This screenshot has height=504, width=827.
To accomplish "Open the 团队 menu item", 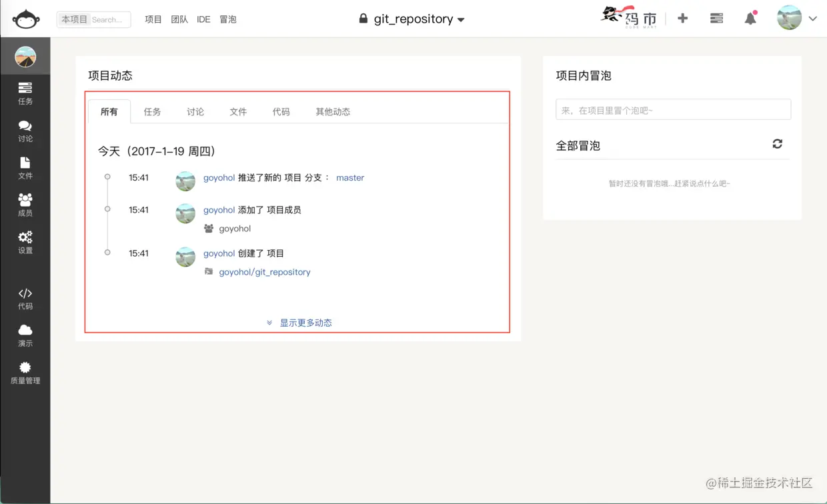I will coord(179,19).
